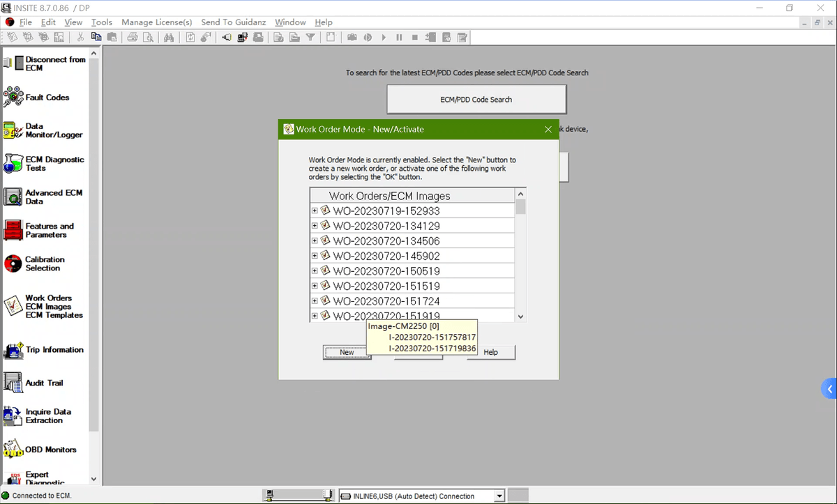Expand work order WO-20230720-145902 tree node
Image resolution: width=837 pixels, height=504 pixels.
point(315,256)
